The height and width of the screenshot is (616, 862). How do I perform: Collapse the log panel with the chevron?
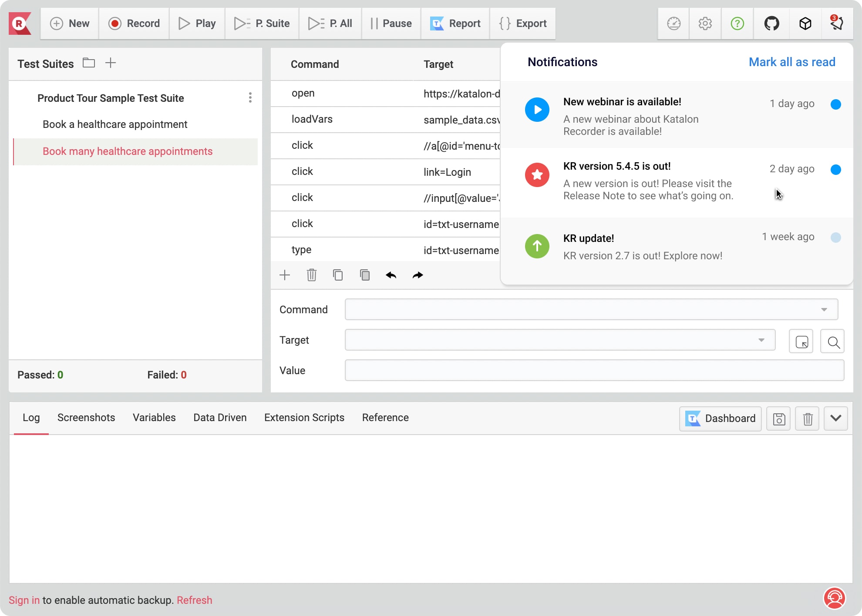pos(835,418)
